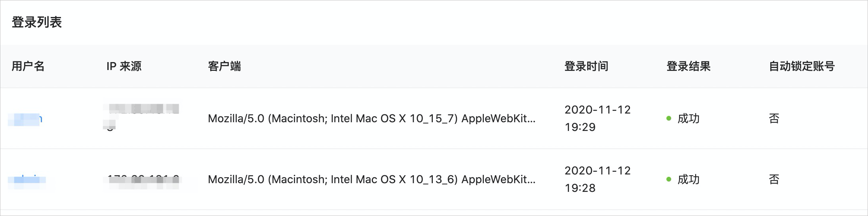
Task: Click the 客户端 column header
Action: (x=224, y=66)
